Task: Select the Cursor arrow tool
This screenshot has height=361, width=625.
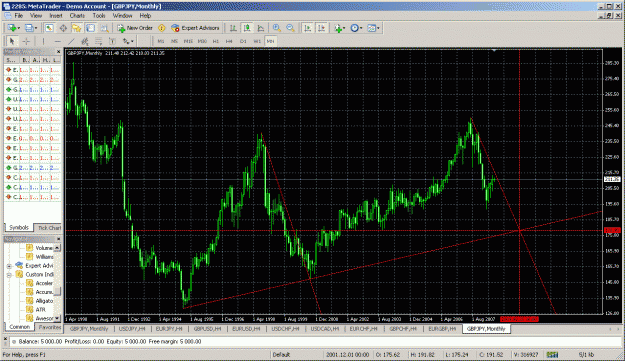Action: tap(12, 41)
